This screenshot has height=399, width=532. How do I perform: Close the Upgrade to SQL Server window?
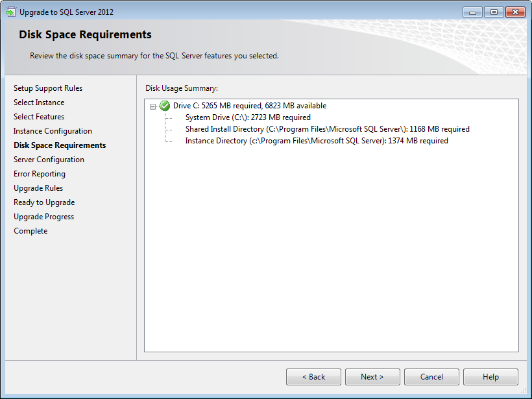click(x=515, y=12)
